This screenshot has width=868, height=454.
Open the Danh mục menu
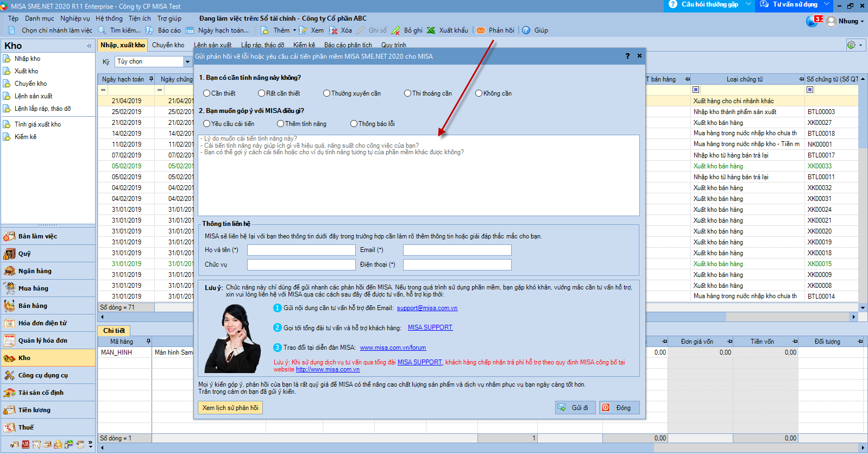40,18
